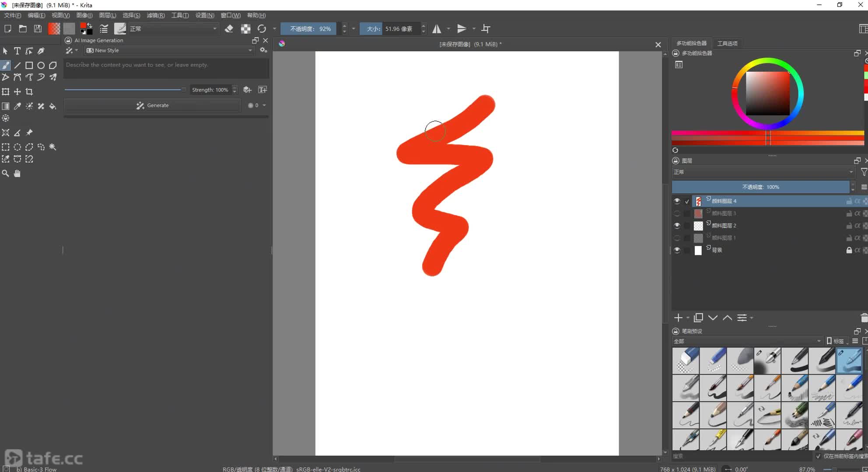This screenshot has width=868, height=472.
Task: Open the 文件(F) menu
Action: click(12, 15)
